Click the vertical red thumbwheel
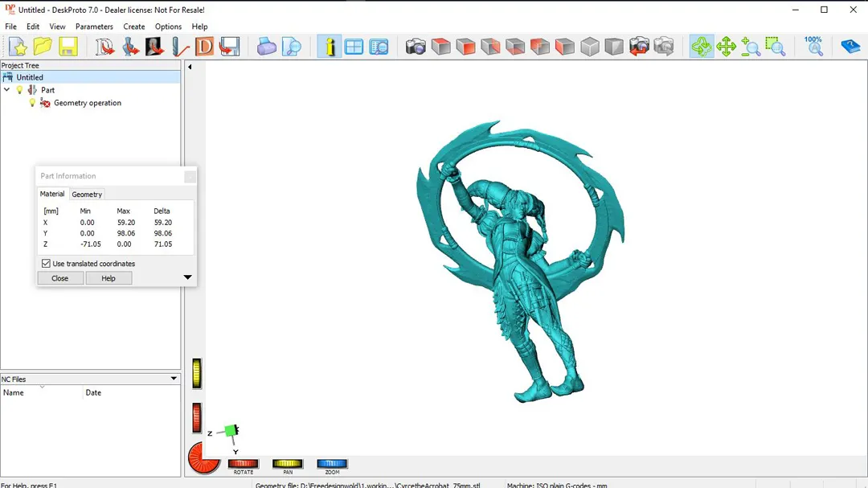Image resolution: width=868 pixels, height=488 pixels. pos(197,418)
